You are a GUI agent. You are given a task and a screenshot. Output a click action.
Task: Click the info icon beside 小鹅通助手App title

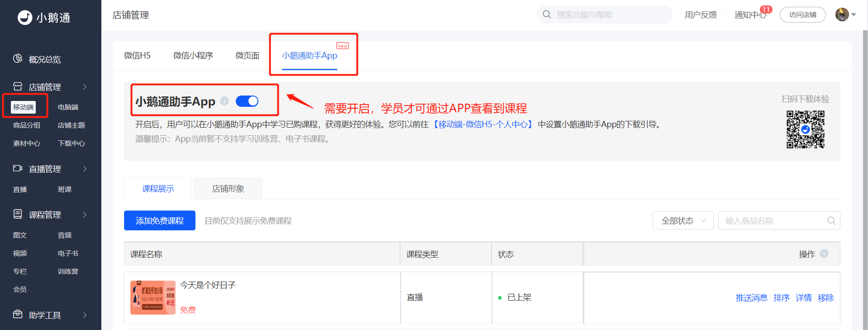point(224,101)
